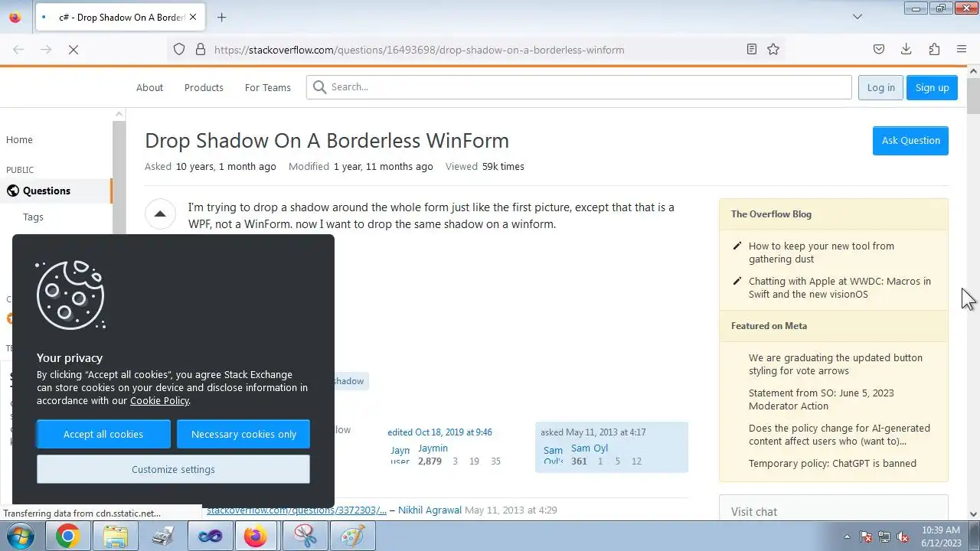Open Chrome from the taskbar
The image size is (980, 551).
[x=67, y=536]
